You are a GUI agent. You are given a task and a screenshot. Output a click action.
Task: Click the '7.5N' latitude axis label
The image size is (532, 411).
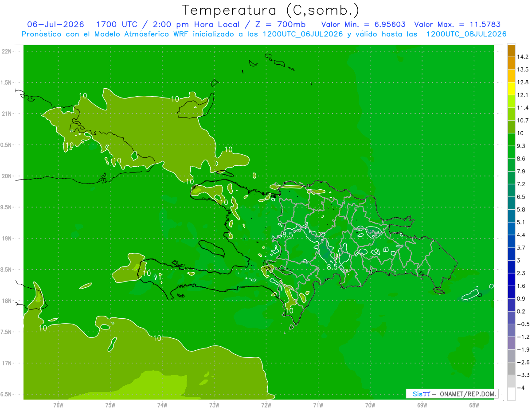tap(7, 332)
